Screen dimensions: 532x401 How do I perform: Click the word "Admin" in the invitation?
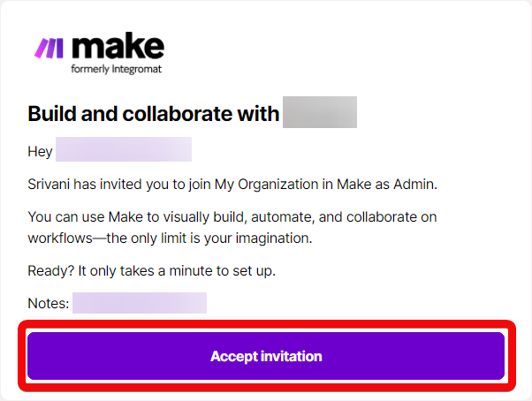coord(417,184)
